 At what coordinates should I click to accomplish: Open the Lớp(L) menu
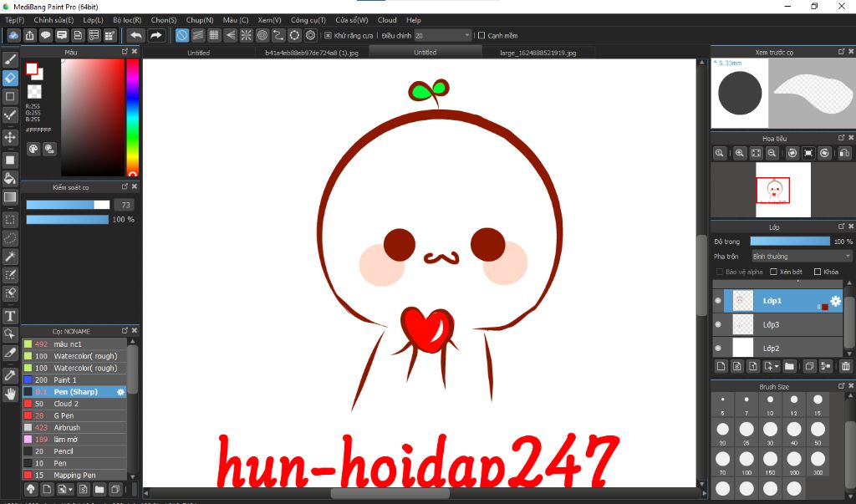pyautogui.click(x=93, y=20)
